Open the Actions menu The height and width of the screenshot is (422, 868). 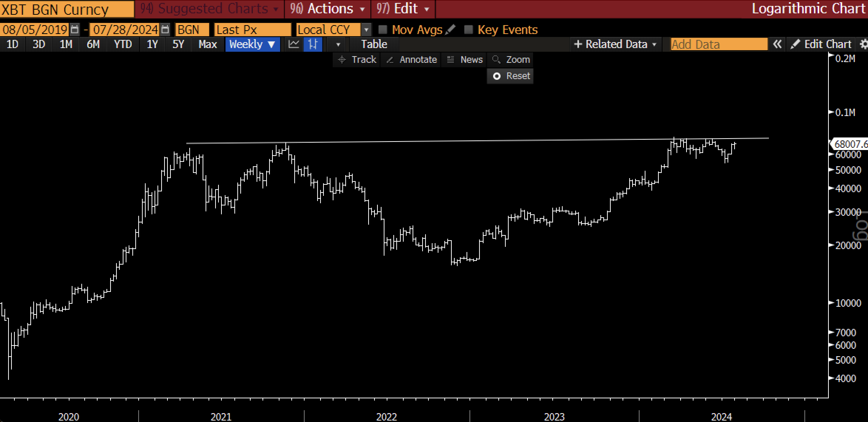(328, 8)
